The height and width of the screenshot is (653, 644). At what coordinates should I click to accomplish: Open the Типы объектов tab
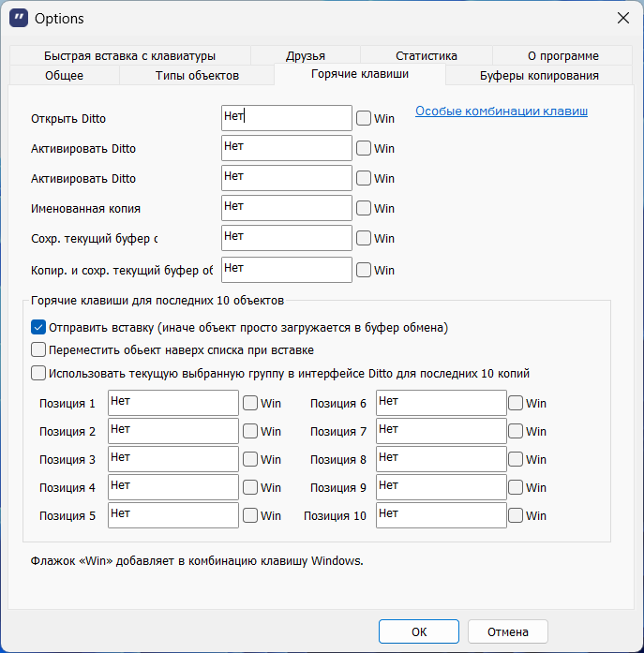coord(197,76)
